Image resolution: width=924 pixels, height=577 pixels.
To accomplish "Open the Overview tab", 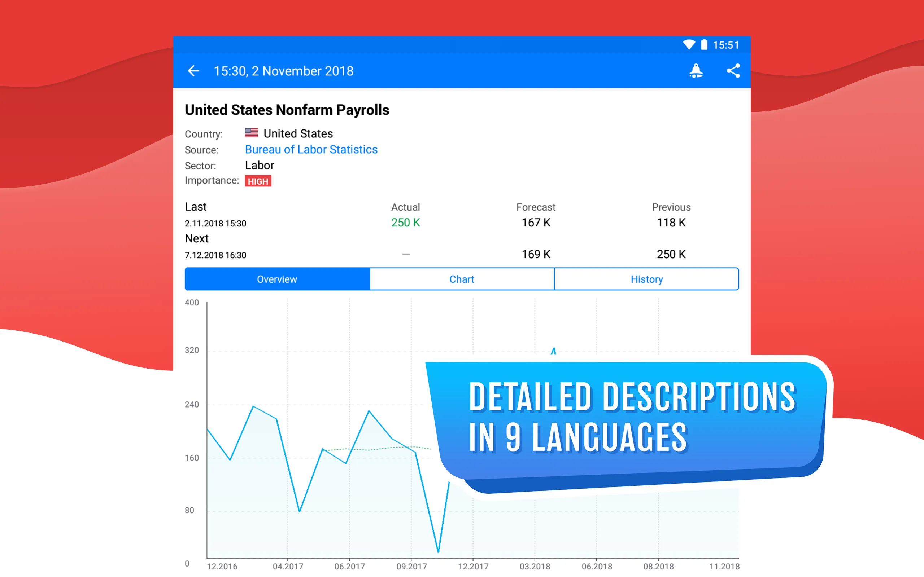I will 276,279.
